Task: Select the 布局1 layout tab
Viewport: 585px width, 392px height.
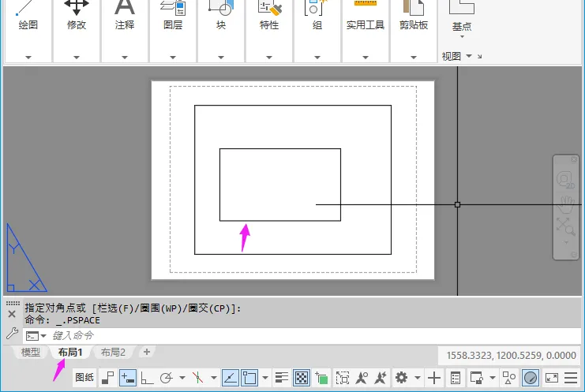Action: click(x=70, y=352)
